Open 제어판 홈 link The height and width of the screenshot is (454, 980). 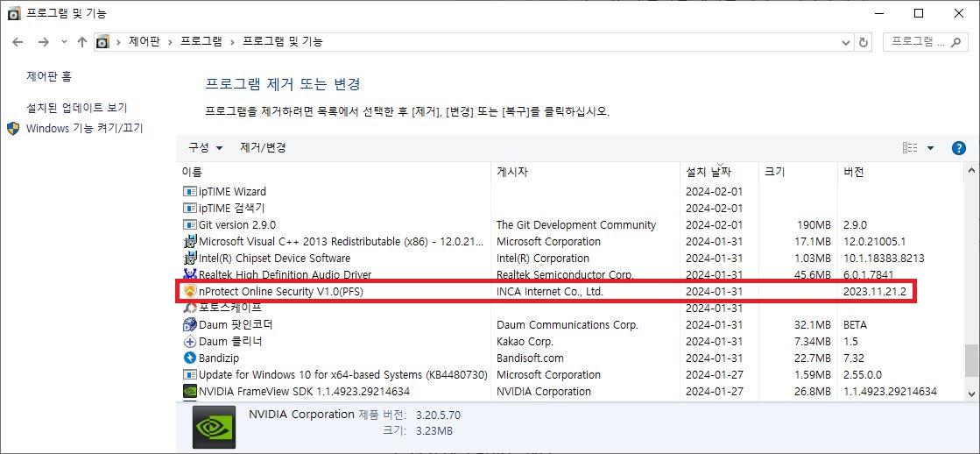click(x=49, y=76)
